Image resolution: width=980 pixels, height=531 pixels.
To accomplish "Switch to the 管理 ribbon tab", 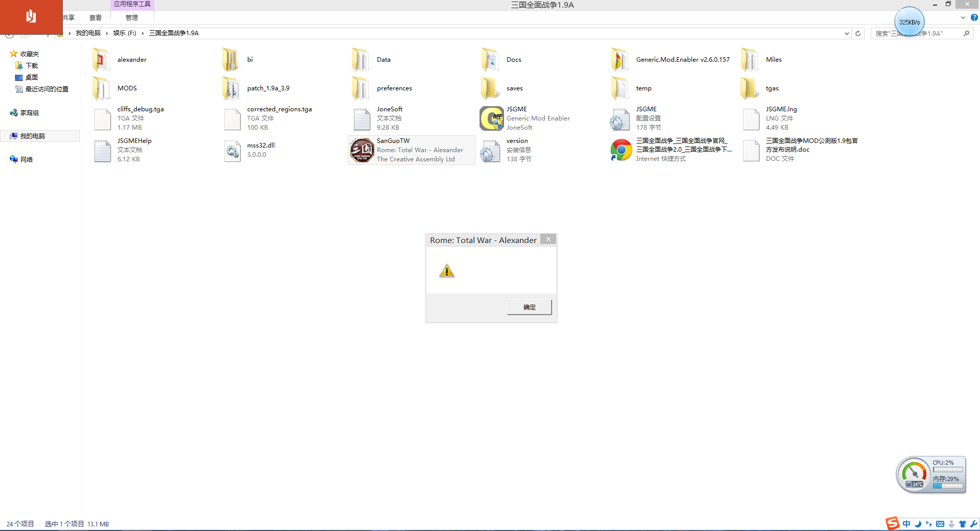I will point(132,17).
